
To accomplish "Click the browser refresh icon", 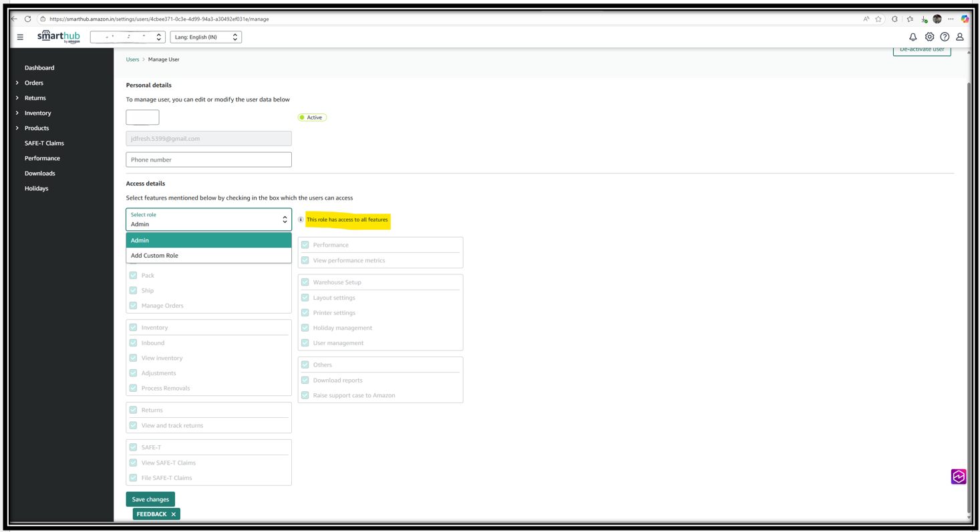I will coord(28,19).
